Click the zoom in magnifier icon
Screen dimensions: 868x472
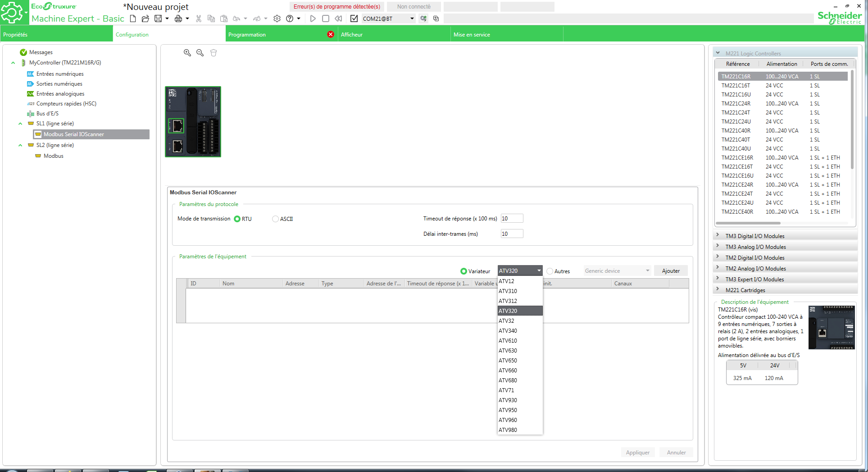pos(187,53)
